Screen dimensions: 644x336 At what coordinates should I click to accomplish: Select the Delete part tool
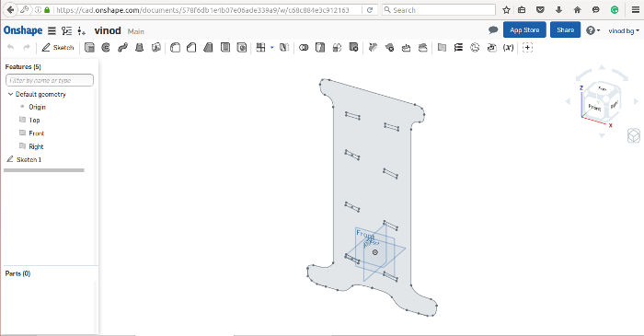353,48
